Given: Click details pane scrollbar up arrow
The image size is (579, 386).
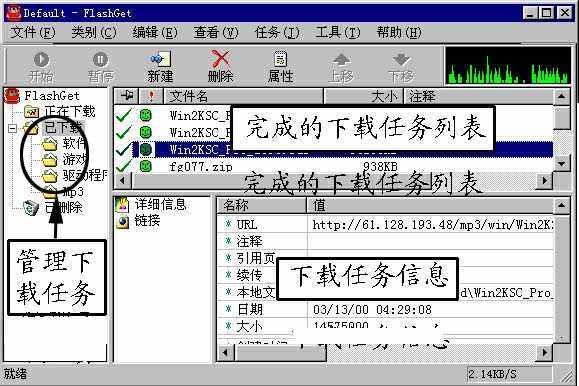Looking at the screenshot, I should [561, 205].
